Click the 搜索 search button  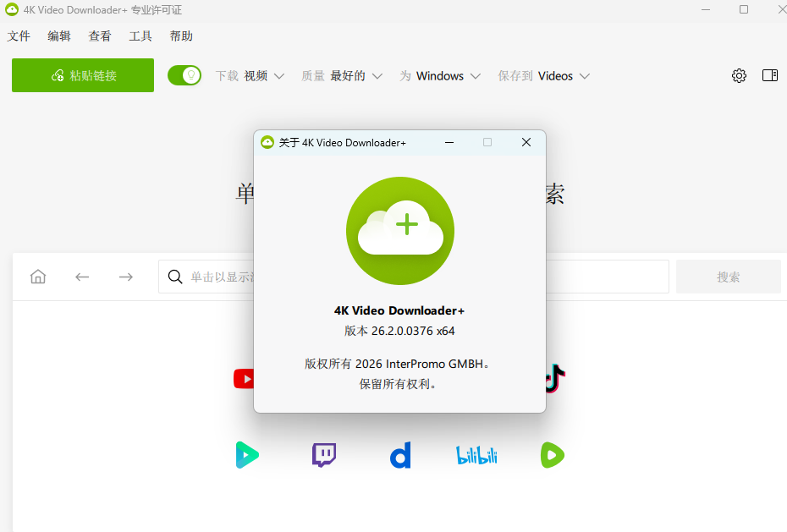pyautogui.click(x=729, y=277)
